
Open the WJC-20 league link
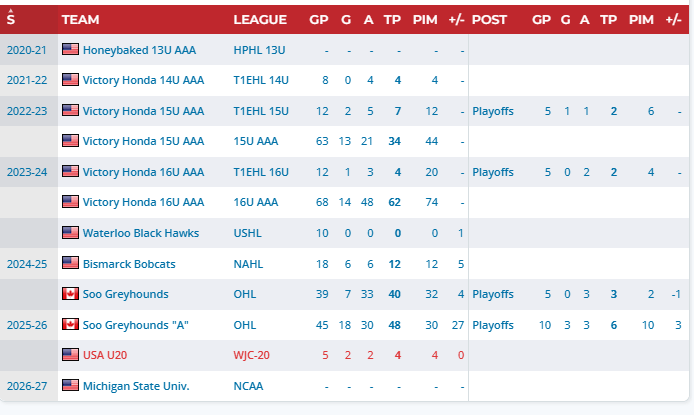(x=251, y=355)
